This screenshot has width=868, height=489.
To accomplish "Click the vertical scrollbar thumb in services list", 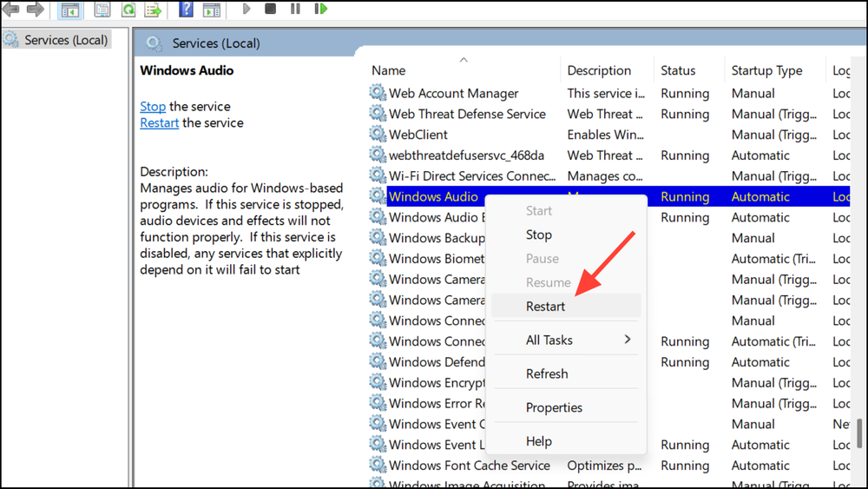I will click(859, 433).
